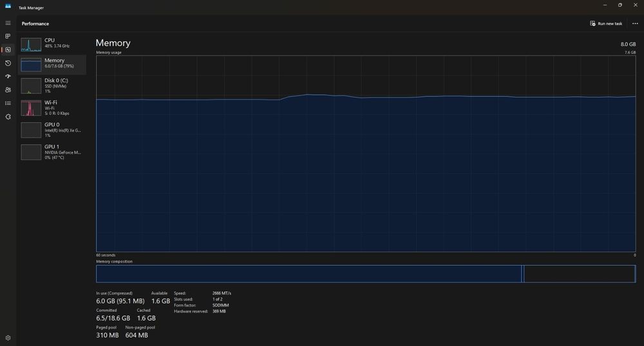The image size is (644, 346).
Task: Select the CPU performance item
Action: (x=52, y=44)
